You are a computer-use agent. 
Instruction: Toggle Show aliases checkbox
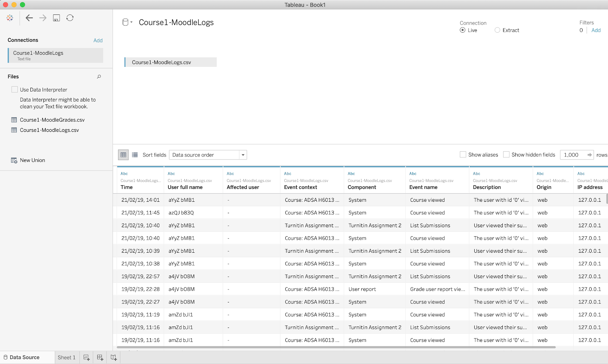point(463,155)
